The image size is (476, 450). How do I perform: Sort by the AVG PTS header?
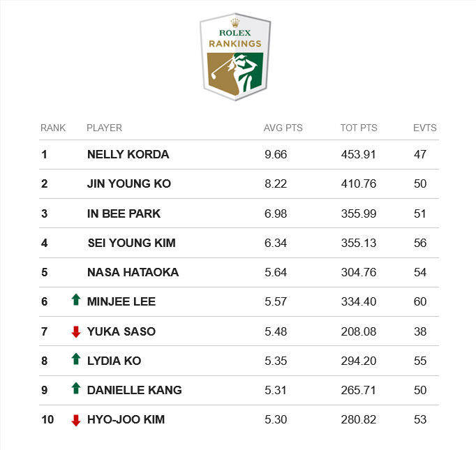[282, 128]
